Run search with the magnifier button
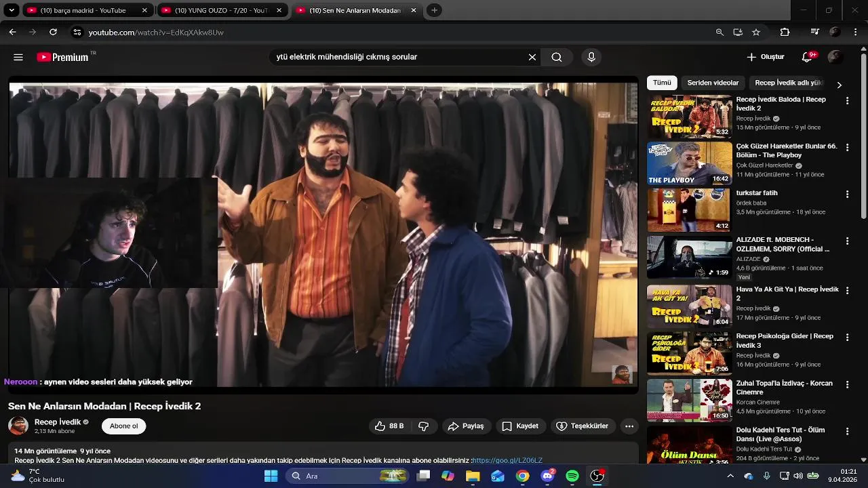 [x=557, y=58]
